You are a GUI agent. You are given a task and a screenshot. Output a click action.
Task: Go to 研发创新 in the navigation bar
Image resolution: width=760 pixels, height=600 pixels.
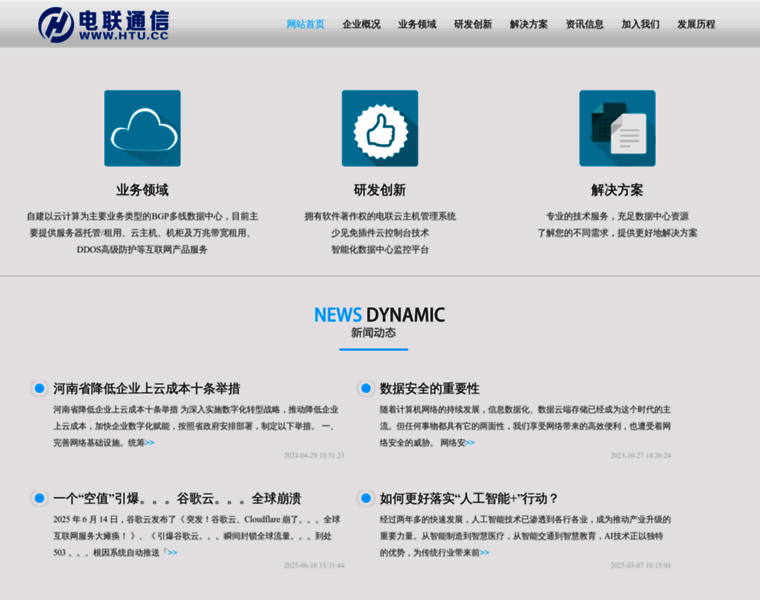tap(473, 24)
